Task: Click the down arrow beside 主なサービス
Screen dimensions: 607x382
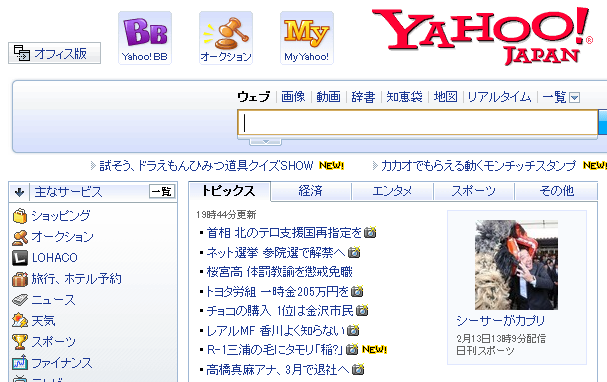Action: pos(19,192)
